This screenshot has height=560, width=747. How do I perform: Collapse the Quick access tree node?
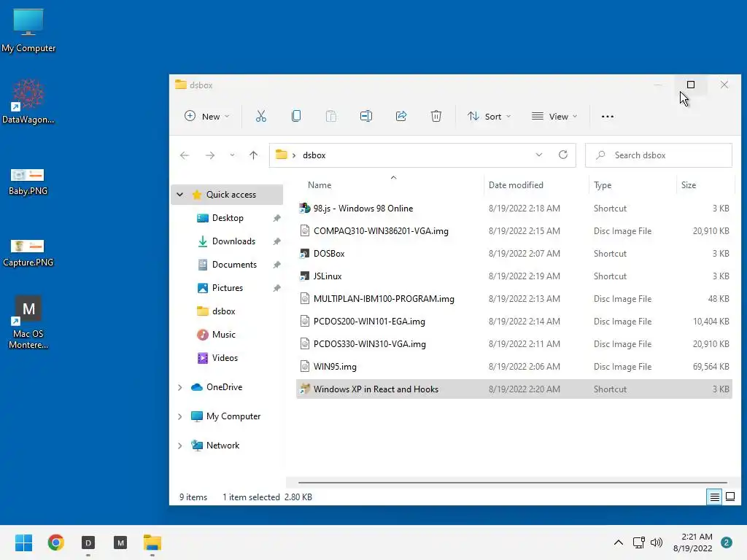tap(179, 194)
